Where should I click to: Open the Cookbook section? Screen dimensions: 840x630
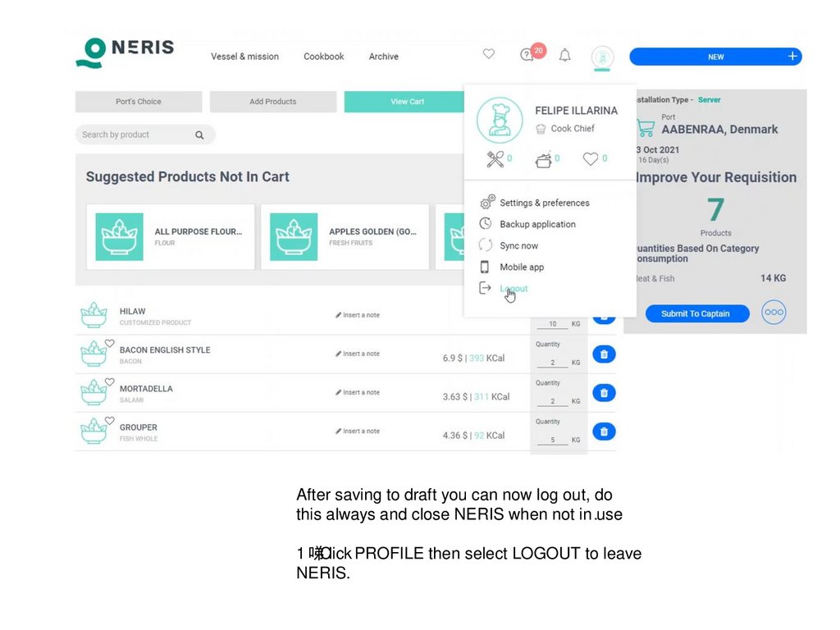323,57
